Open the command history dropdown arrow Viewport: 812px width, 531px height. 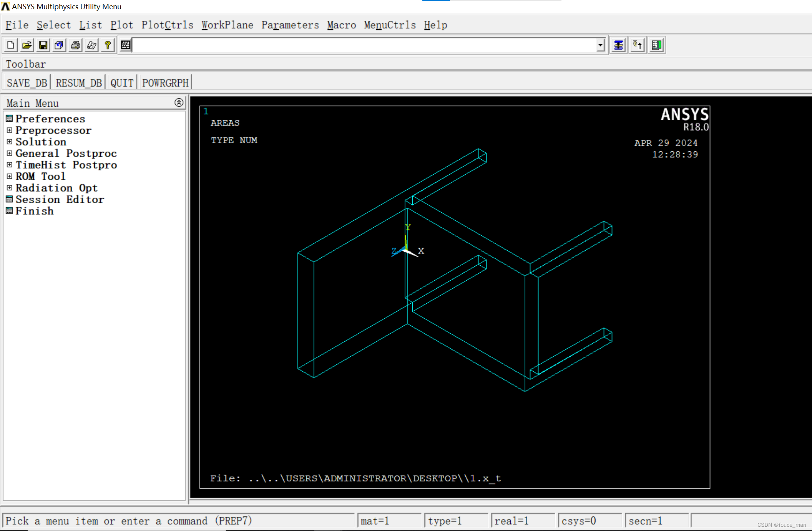tap(600, 45)
